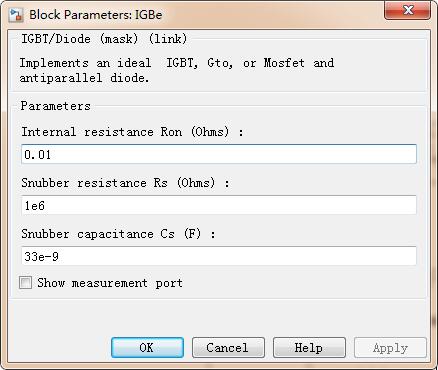Click the 'antiparallel diode.' description line
Viewport: 438px width, 370px height.
point(84,78)
